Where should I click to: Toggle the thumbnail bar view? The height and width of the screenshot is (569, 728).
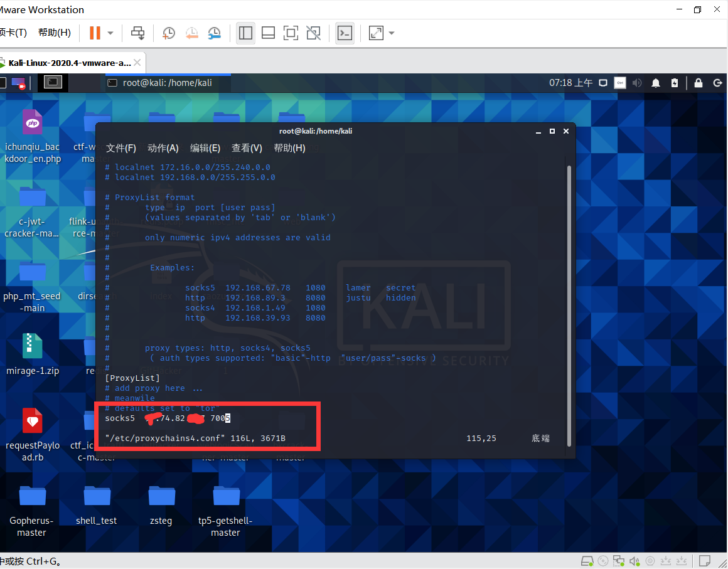point(268,33)
